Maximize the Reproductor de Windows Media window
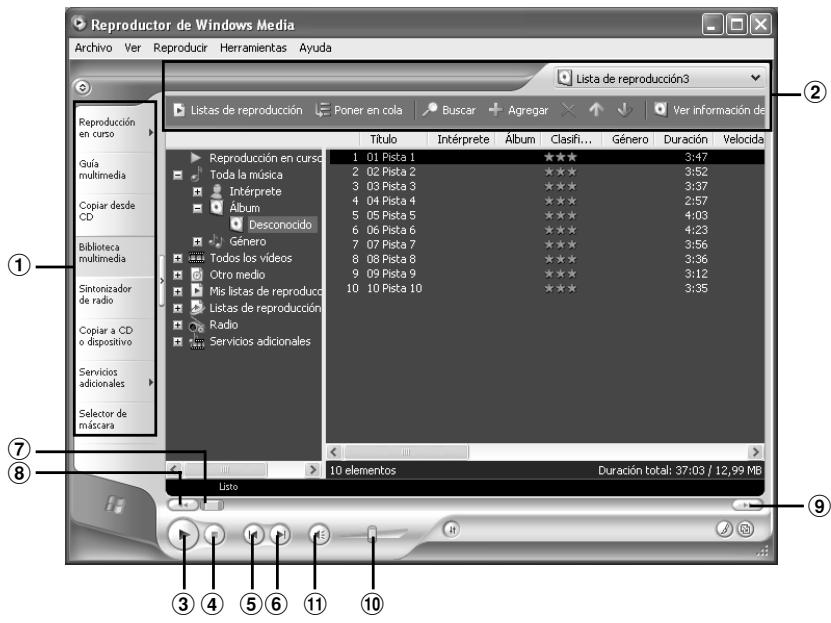The width and height of the screenshot is (831, 623). 737,24
